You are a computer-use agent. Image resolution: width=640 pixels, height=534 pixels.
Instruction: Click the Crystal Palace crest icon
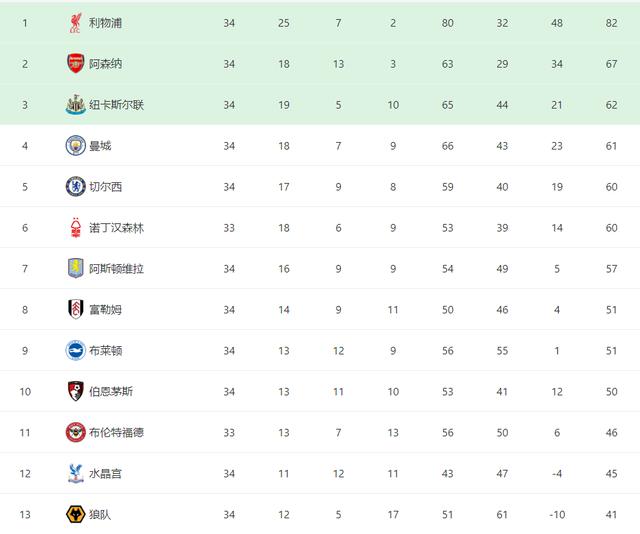pos(75,473)
